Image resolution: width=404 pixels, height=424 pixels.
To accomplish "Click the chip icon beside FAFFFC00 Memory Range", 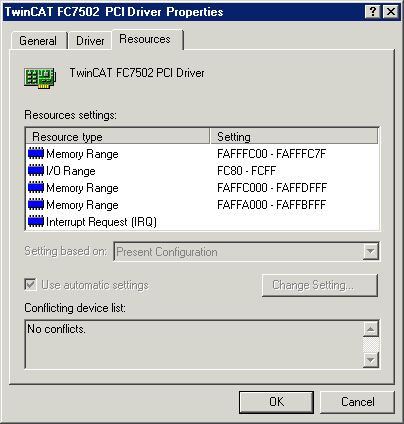I will tap(36, 154).
